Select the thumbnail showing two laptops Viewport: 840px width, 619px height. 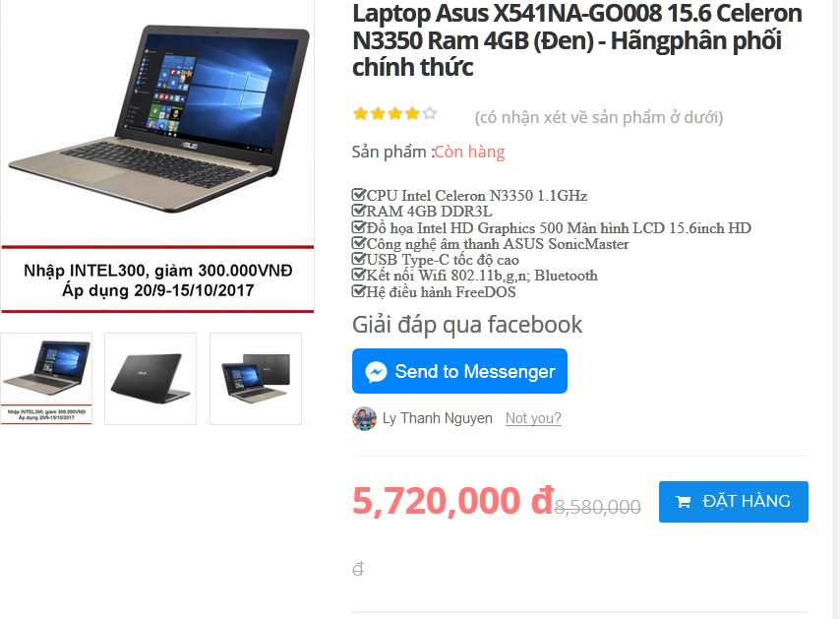coord(256,379)
